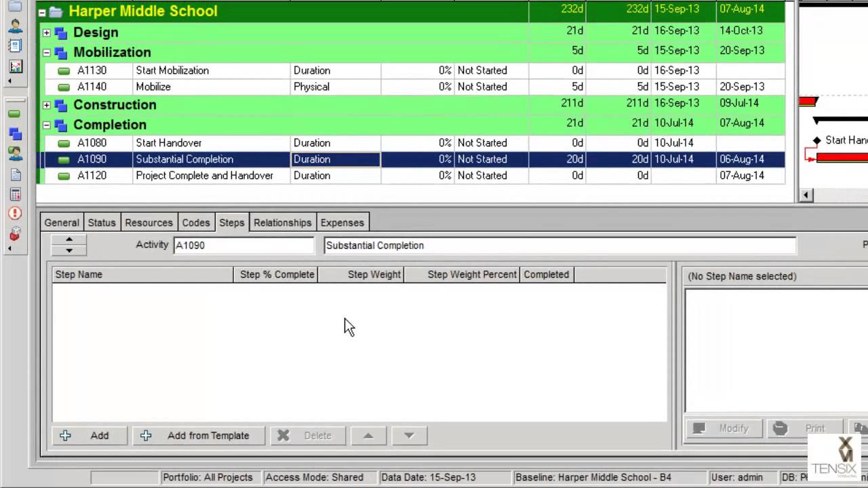
Task: Click the Substantial Completion name field
Action: [559, 245]
